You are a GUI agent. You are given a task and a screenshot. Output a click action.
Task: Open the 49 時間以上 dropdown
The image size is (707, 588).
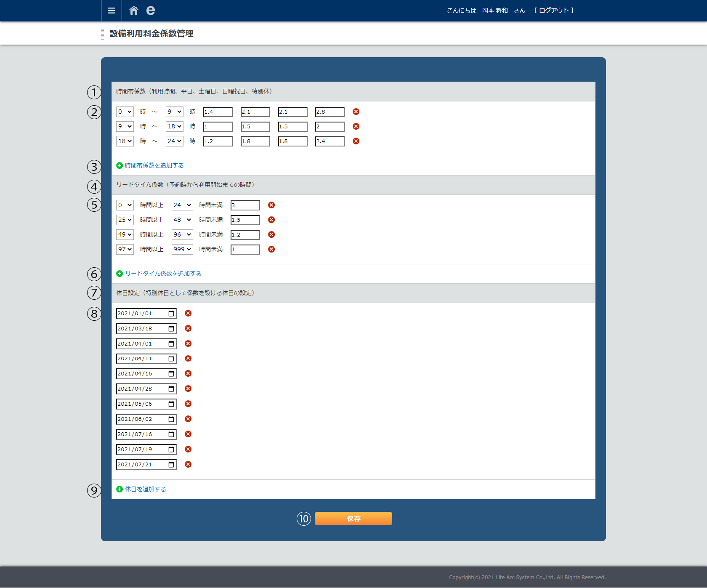[125, 234]
